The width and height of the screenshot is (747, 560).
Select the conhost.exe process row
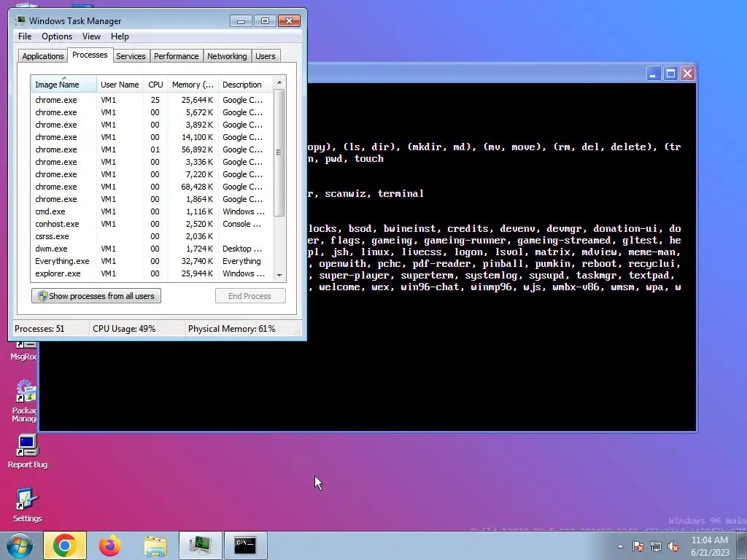(x=152, y=224)
